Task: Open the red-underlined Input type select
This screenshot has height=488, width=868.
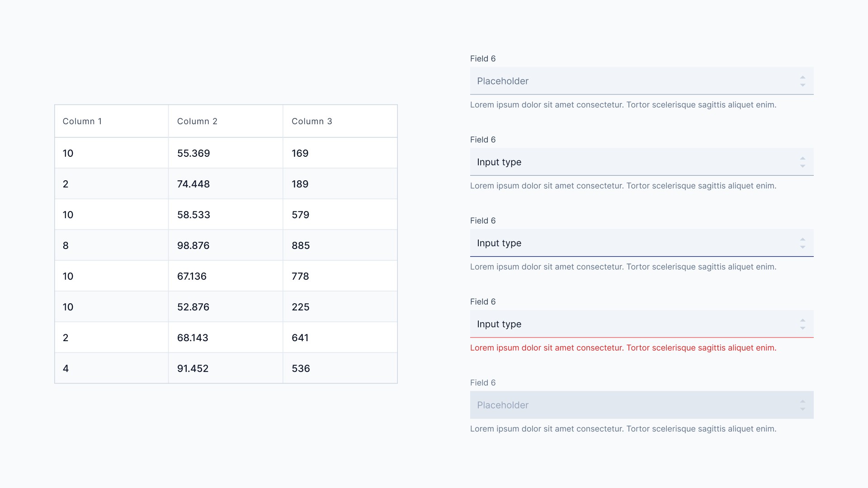Action: click(633, 324)
